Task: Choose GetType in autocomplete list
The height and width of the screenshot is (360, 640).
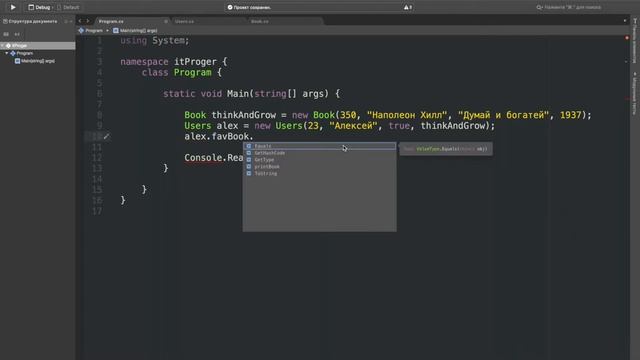Action: (320, 160)
